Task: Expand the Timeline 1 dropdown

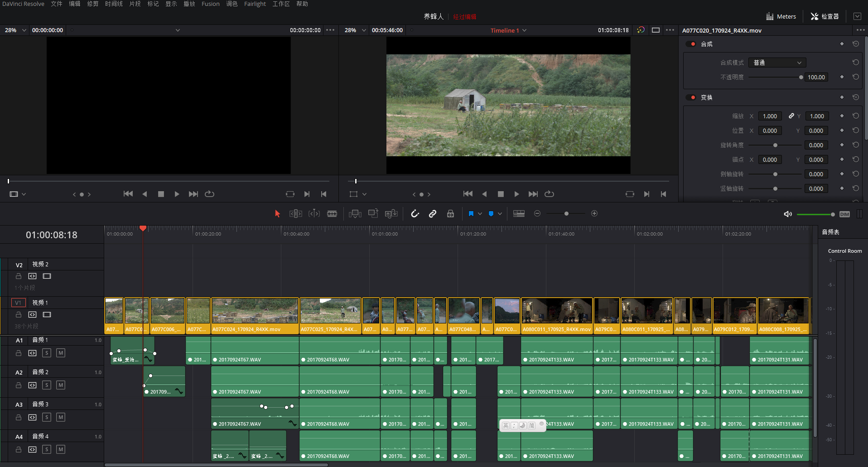Action: pyautogui.click(x=525, y=30)
